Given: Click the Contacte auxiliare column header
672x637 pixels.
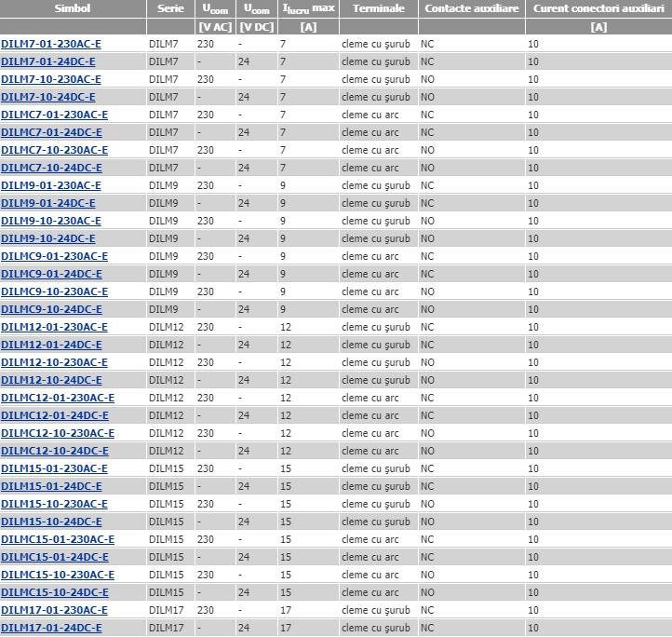Looking at the screenshot, I should (x=472, y=8).
